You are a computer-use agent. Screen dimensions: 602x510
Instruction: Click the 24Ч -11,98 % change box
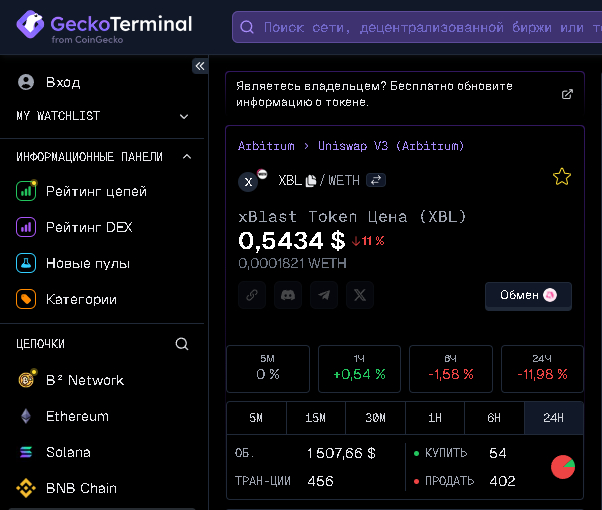542,369
